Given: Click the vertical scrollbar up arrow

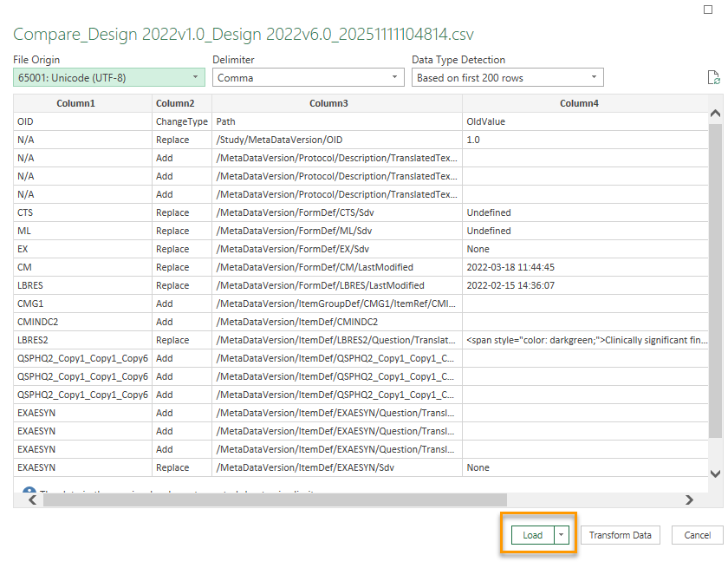Looking at the screenshot, I should tap(715, 114).
